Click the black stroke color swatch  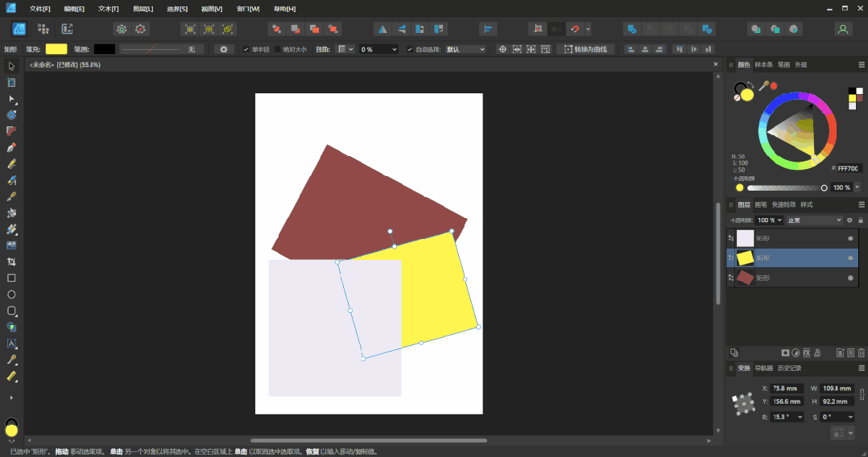click(105, 49)
